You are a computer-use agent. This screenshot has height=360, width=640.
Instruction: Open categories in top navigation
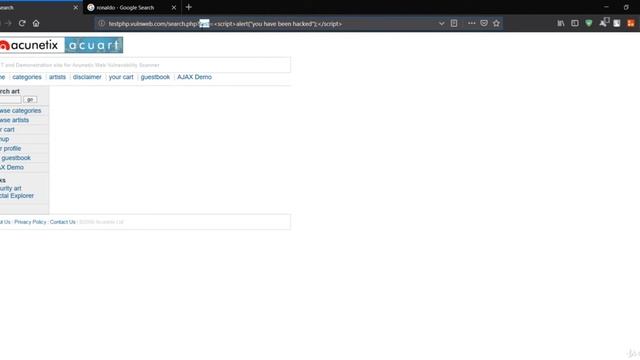27,77
